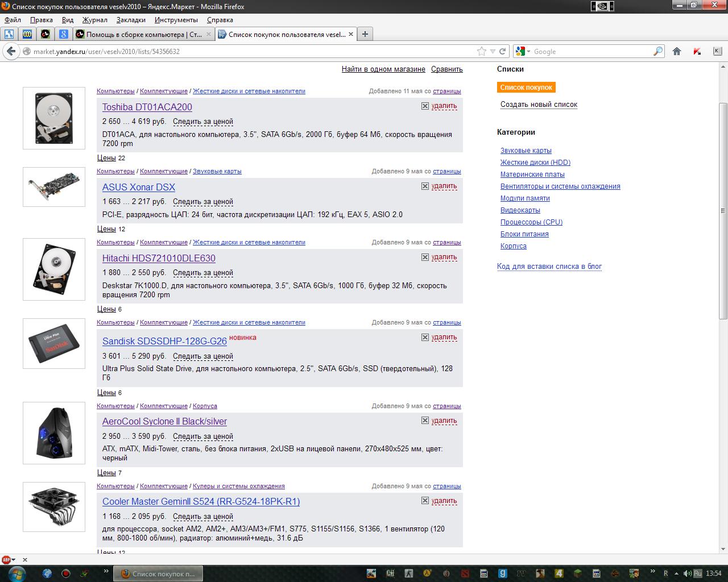The width and height of the screenshot is (728, 582).
Task: Open the Журнал menu
Action: pyautogui.click(x=95, y=20)
